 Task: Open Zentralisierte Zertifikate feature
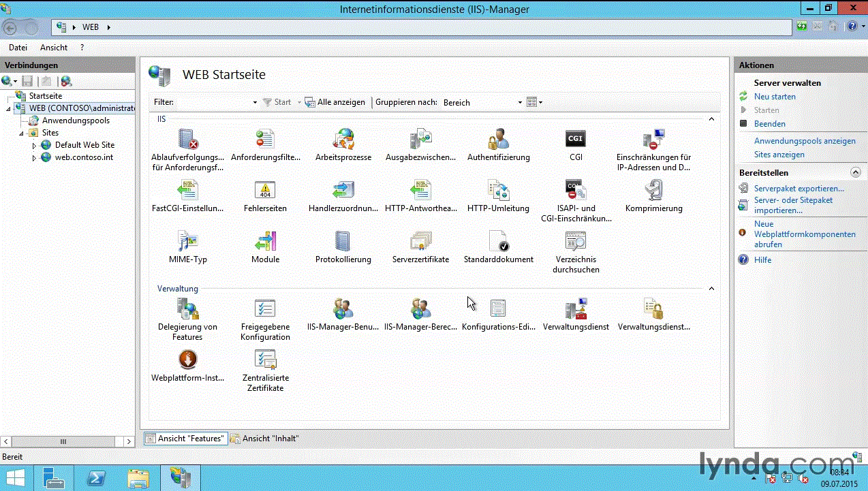click(265, 360)
